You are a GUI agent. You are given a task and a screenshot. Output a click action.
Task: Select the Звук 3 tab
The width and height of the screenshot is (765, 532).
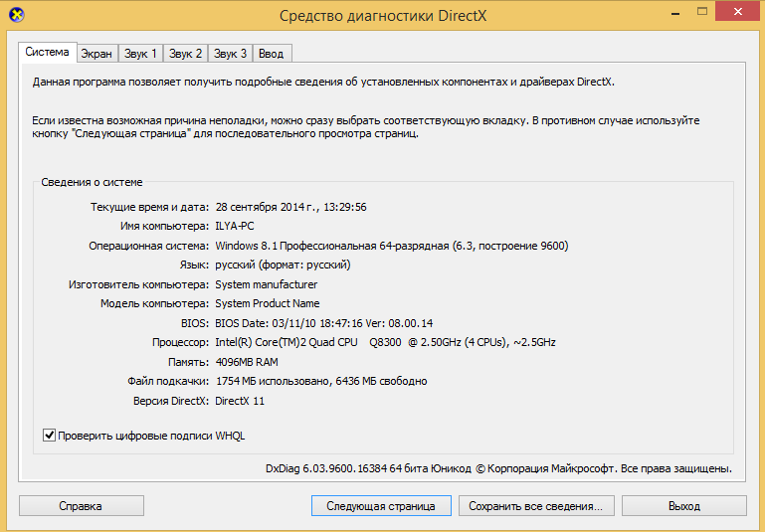(230, 53)
